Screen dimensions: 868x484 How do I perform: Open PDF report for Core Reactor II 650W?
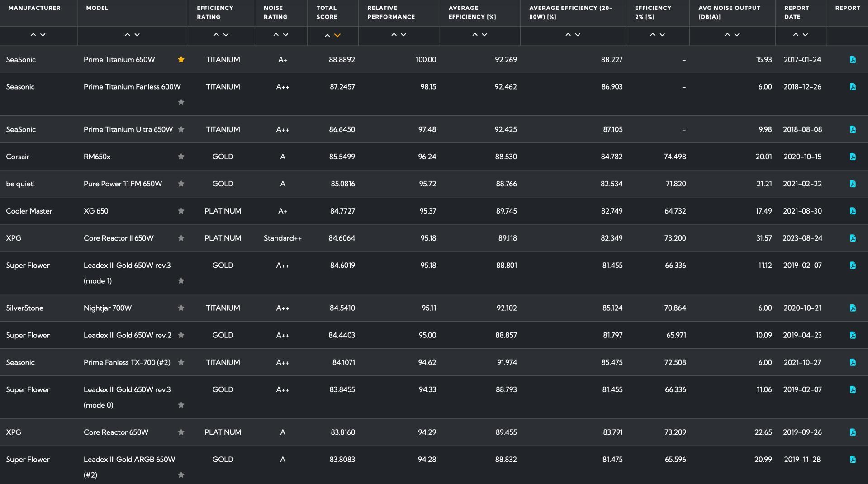coord(853,238)
